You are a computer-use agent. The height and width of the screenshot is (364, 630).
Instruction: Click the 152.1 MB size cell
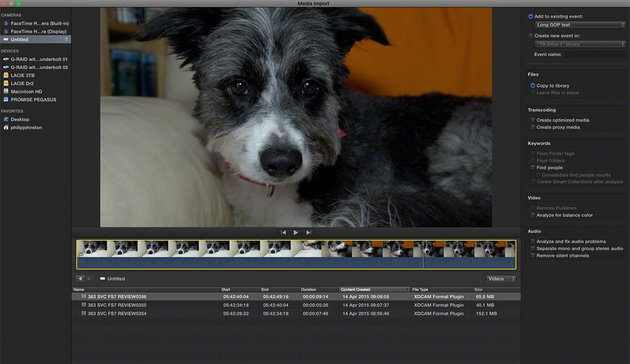(x=486, y=313)
